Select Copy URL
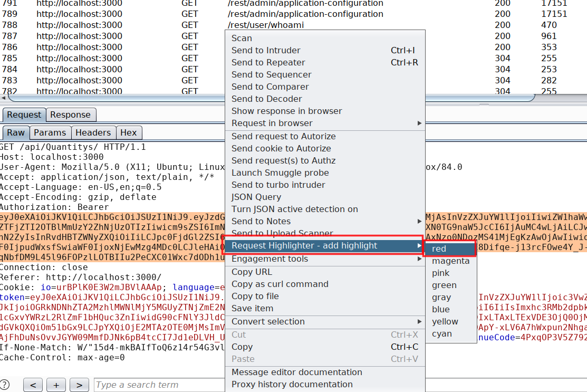 coord(325,272)
